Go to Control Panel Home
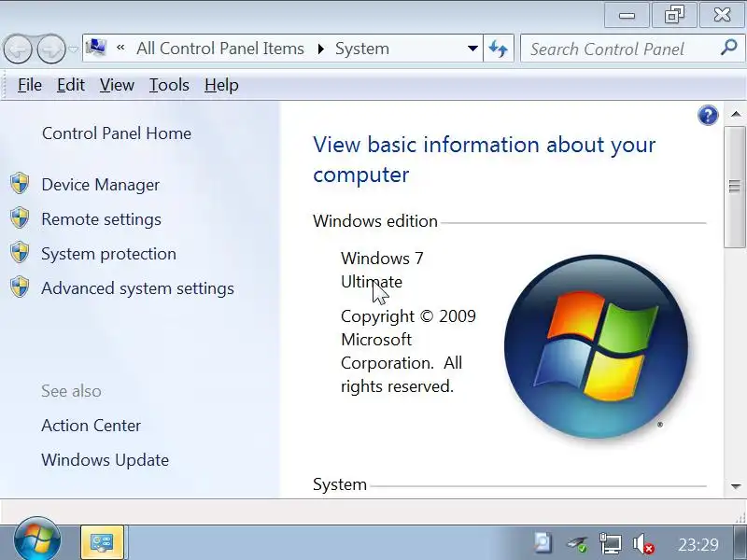747x560 pixels. click(x=117, y=133)
